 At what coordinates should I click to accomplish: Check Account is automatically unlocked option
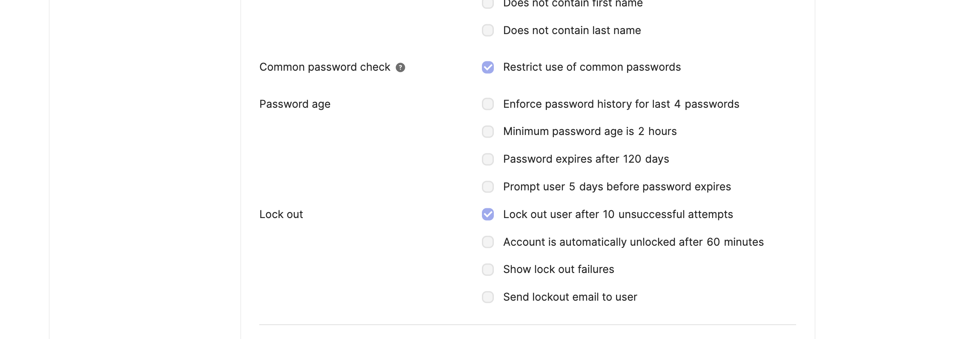click(x=488, y=242)
